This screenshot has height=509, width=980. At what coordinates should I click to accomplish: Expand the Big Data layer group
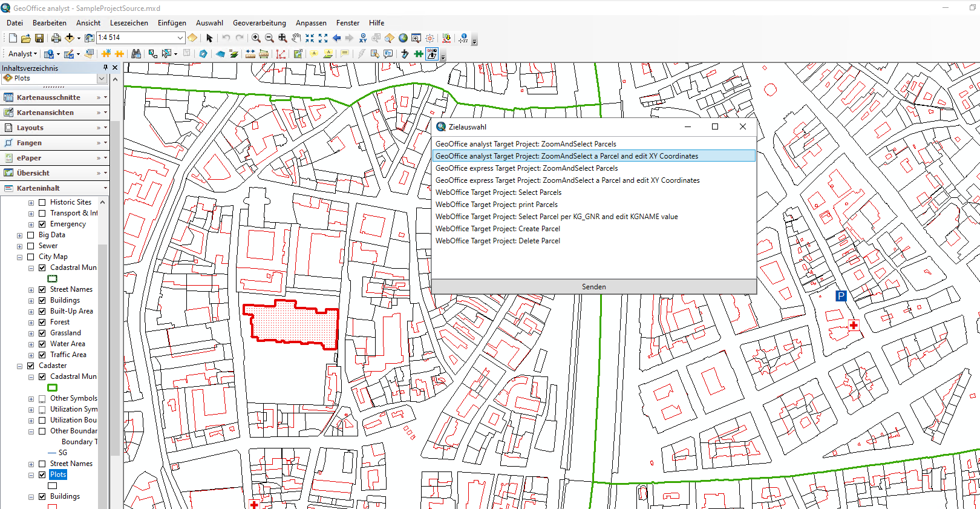[x=19, y=235]
